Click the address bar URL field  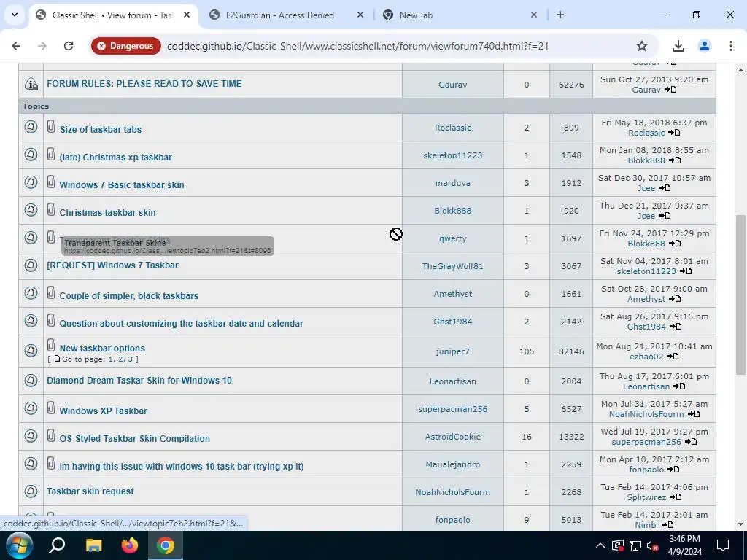tap(357, 46)
